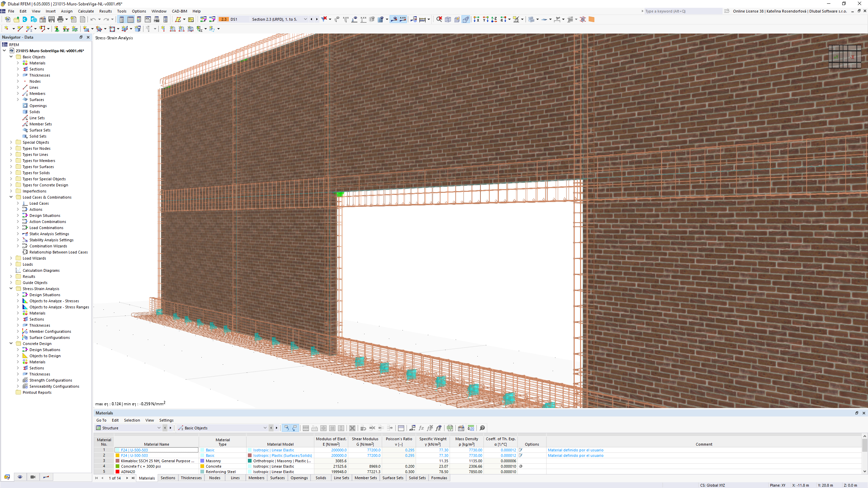Click the Show Result Values icon
Screen dimensions: 868x488
403,19
